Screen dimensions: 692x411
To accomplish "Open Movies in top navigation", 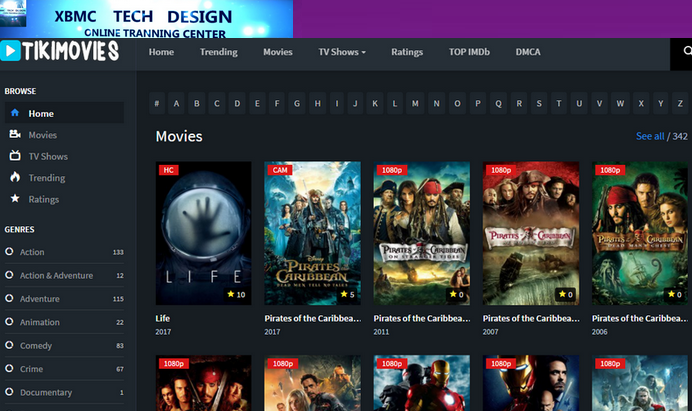I will click(278, 52).
